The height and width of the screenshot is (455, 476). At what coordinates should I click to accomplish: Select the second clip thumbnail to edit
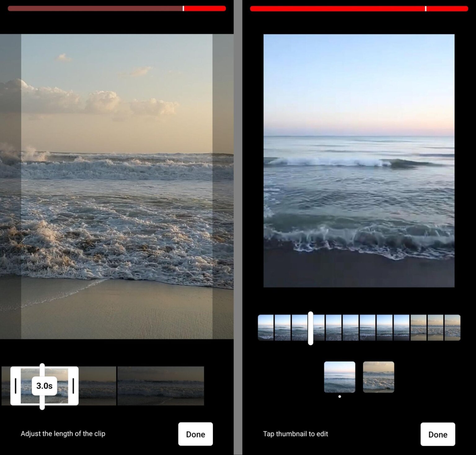[x=378, y=376]
